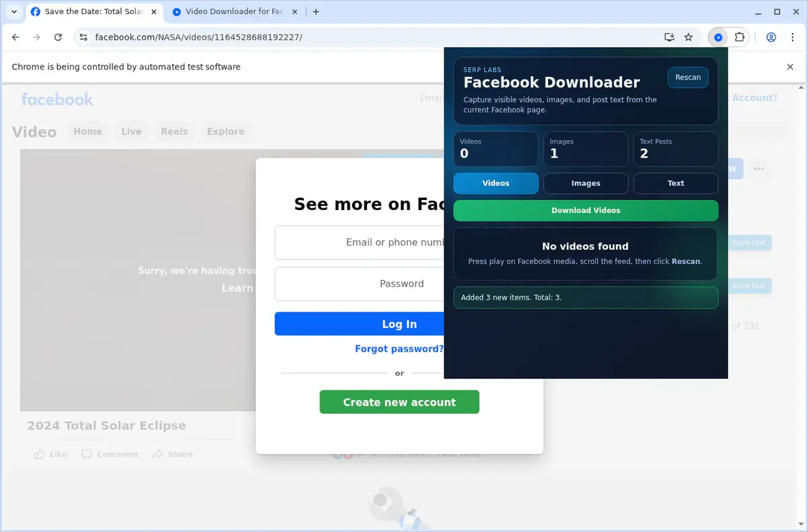
Task: Open the Forgot password? link
Action: (x=399, y=349)
